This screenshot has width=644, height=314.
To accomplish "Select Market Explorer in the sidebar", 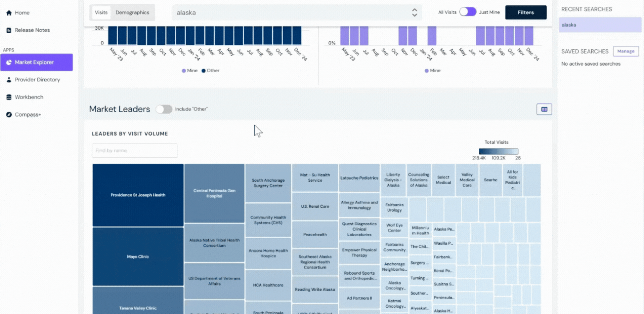I will click(36, 62).
